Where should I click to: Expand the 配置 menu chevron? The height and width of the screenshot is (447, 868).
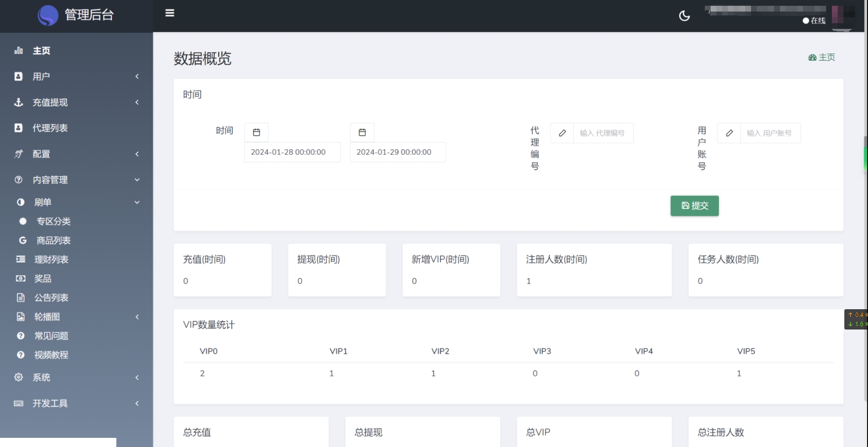[x=137, y=154]
